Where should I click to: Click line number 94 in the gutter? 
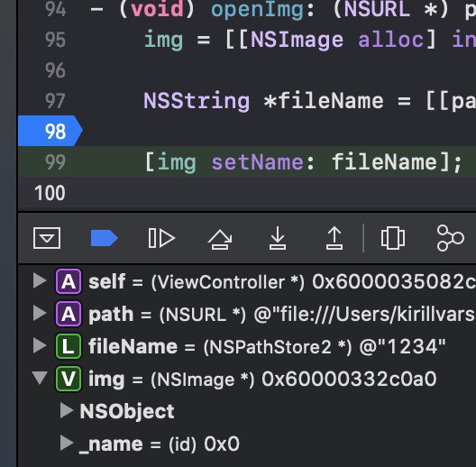point(55,9)
